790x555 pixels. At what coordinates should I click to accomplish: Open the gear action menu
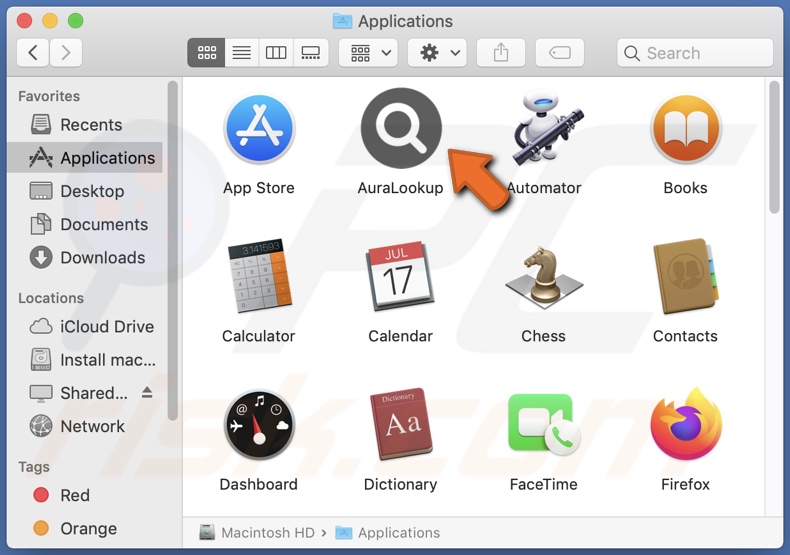coord(437,52)
